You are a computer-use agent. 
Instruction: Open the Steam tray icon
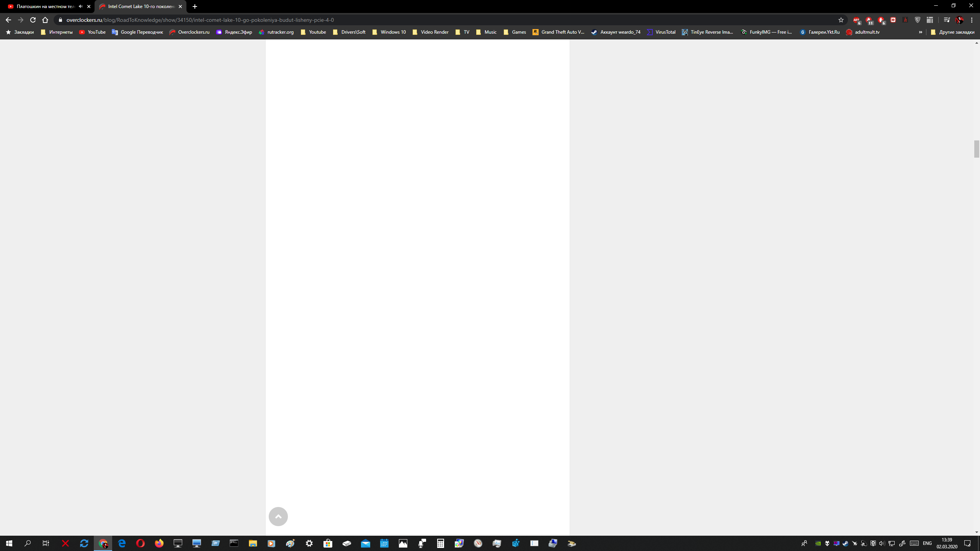[x=845, y=543]
